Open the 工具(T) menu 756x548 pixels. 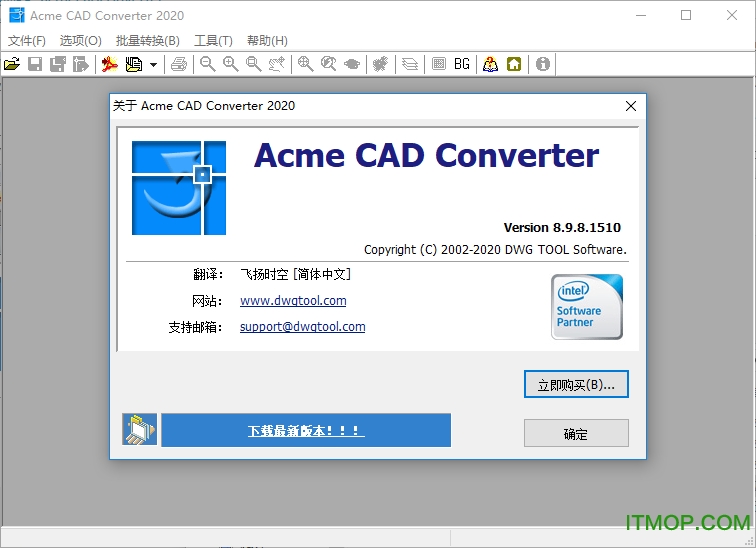coord(213,41)
